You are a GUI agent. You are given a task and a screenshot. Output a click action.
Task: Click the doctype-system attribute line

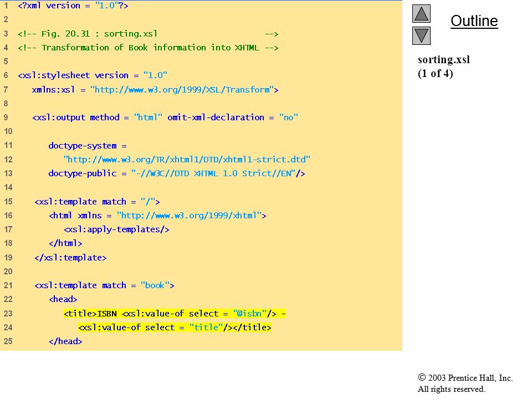click(x=88, y=146)
